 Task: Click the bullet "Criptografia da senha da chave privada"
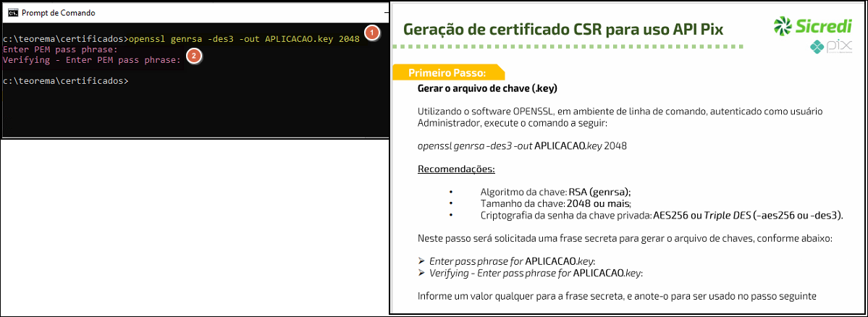click(662, 215)
